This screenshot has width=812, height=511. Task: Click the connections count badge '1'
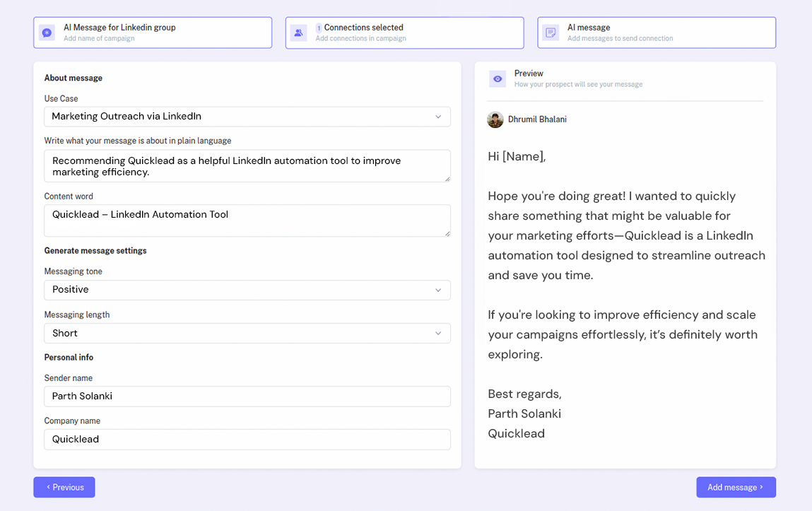pos(319,28)
